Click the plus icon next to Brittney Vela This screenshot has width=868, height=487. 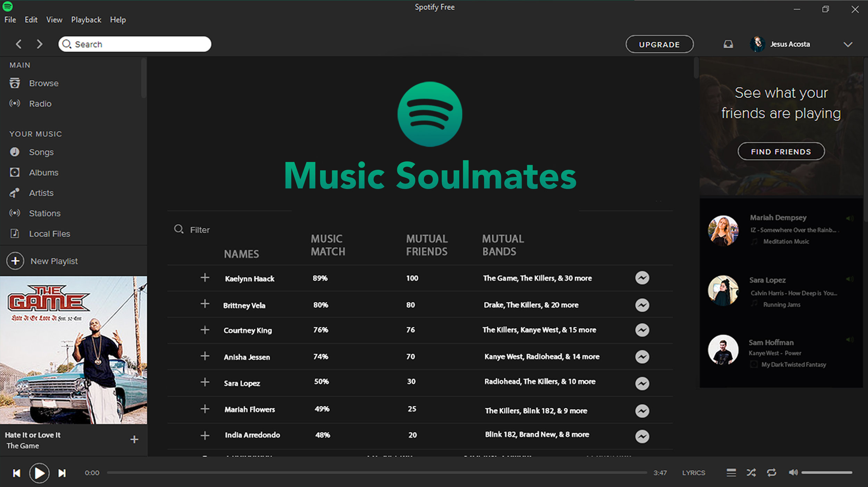coord(205,304)
